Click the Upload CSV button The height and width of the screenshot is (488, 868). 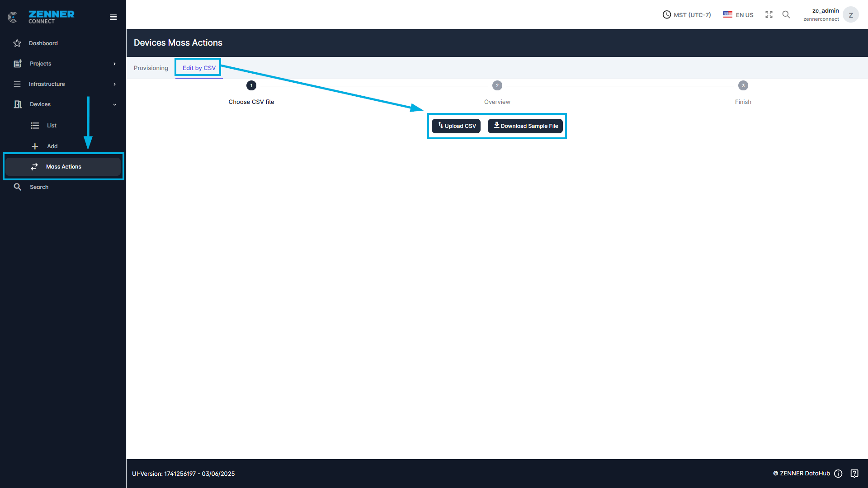coord(456,126)
